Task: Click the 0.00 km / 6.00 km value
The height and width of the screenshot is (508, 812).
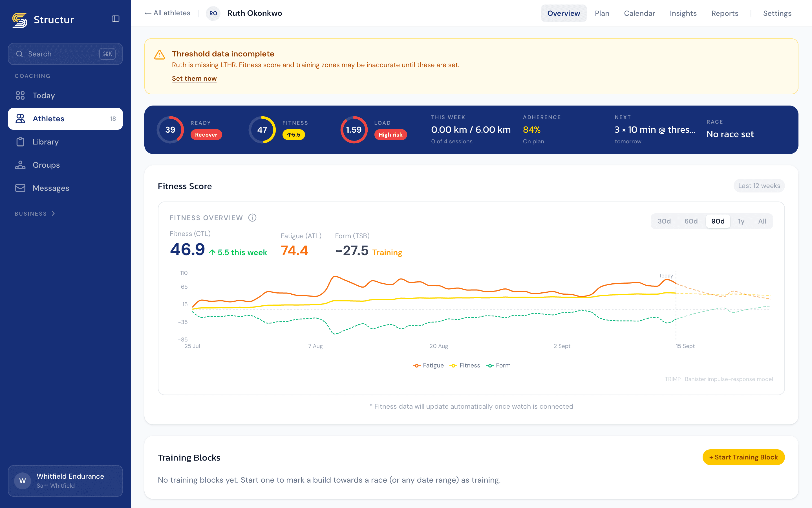Action: (471, 130)
